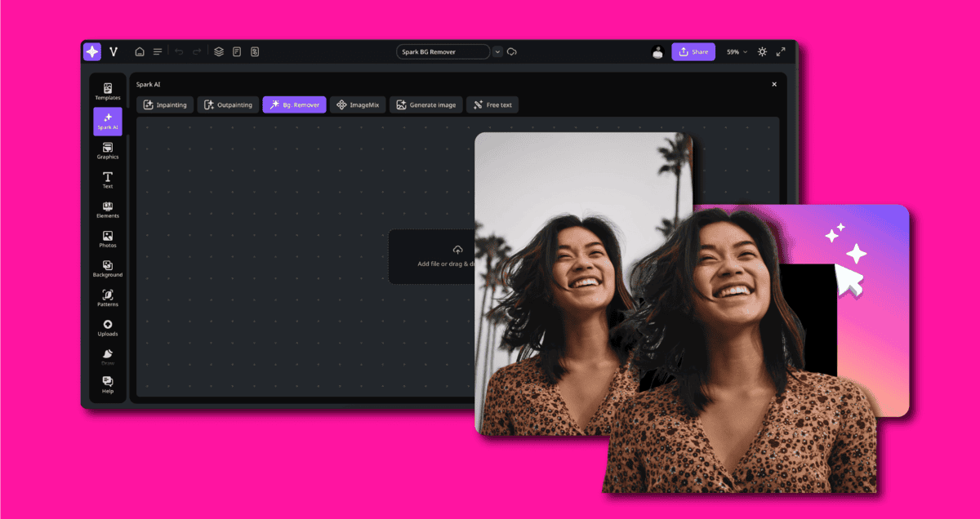The image size is (980, 519).
Task: Toggle fullscreen mode with expand arrows
Action: point(781,51)
